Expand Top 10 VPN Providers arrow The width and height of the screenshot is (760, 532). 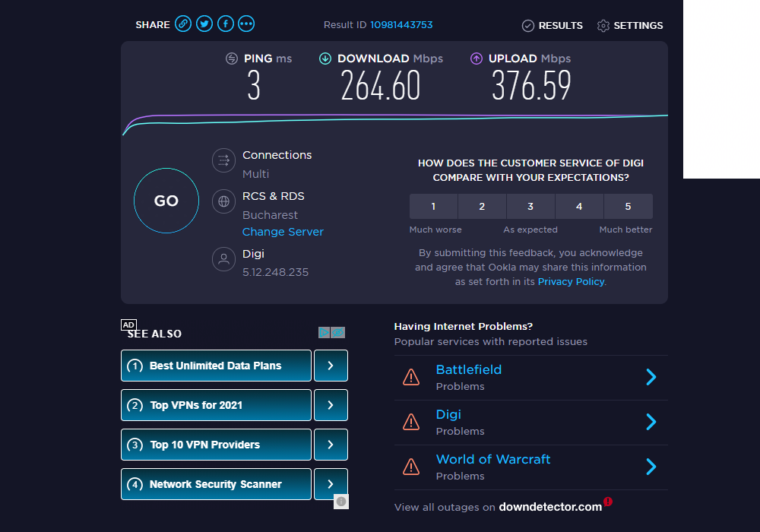pyautogui.click(x=331, y=445)
